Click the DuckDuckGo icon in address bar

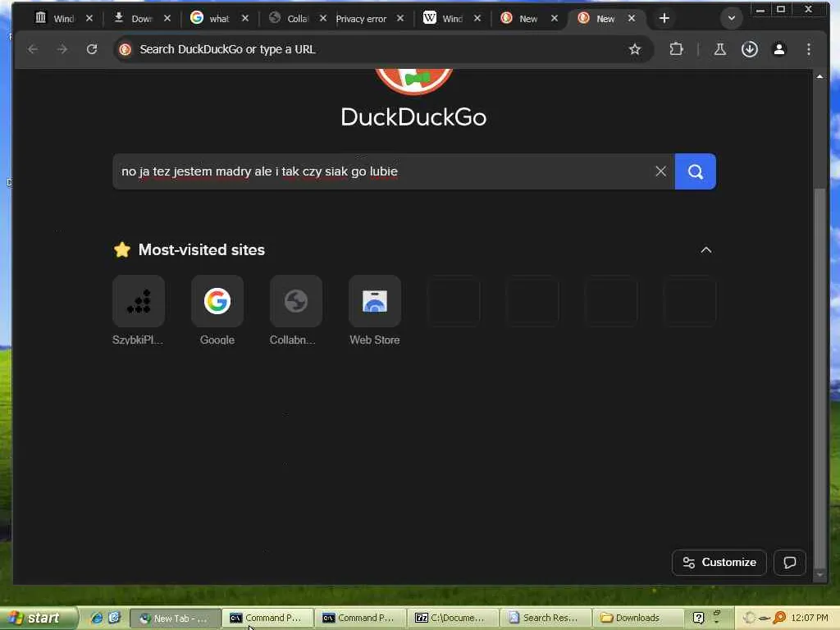(126, 49)
